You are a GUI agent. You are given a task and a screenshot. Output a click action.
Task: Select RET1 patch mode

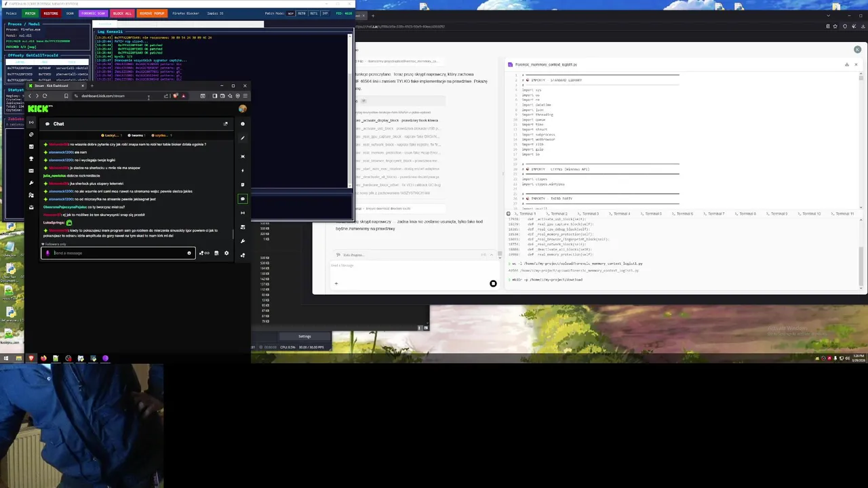tap(314, 14)
